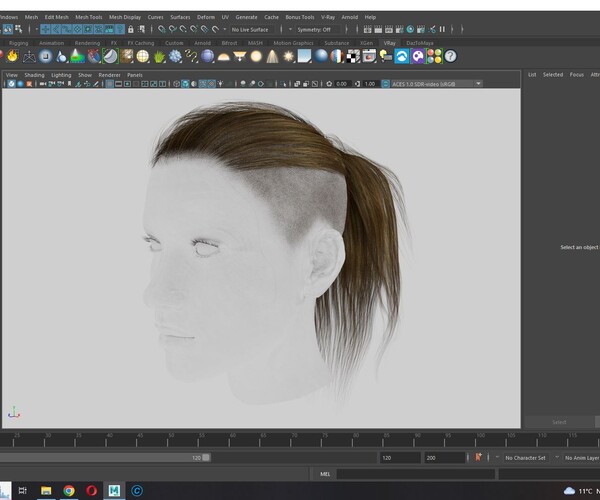This screenshot has width=600, height=500.
Task: Click the range slider handle at 120
Action: (x=206, y=458)
